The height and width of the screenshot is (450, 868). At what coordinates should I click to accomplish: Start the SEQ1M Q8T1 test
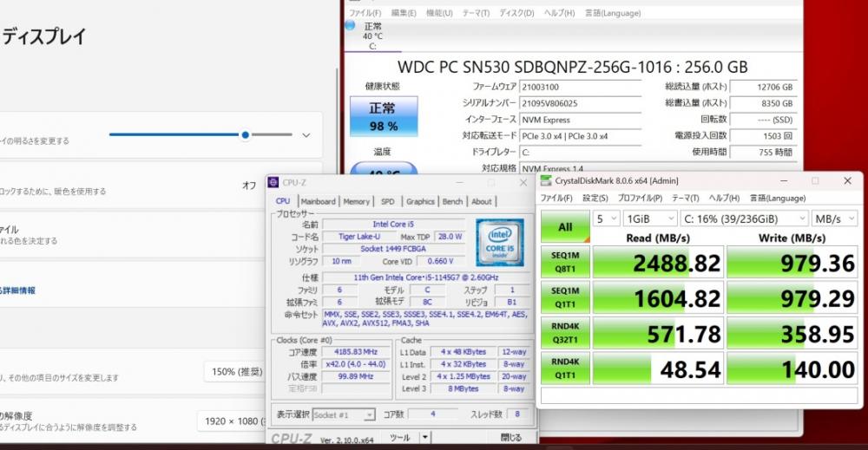565,262
